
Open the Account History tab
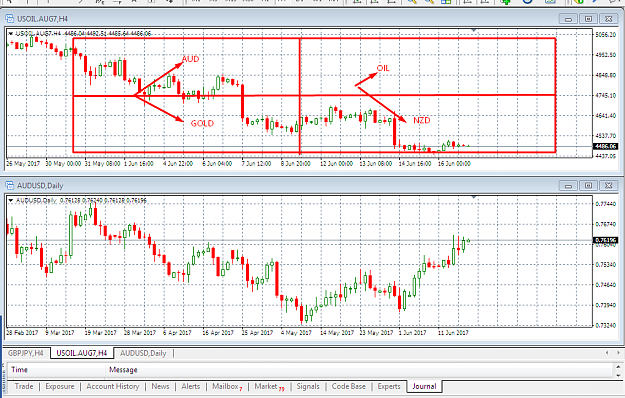point(113,386)
